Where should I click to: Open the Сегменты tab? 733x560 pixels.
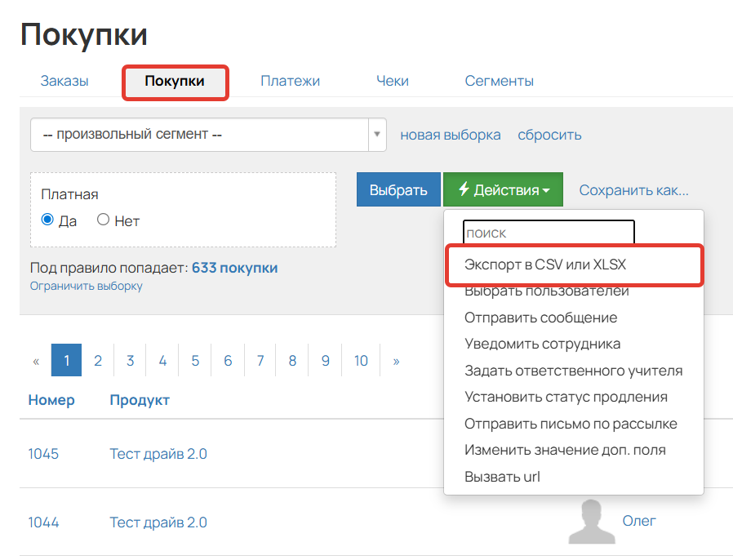coord(500,81)
